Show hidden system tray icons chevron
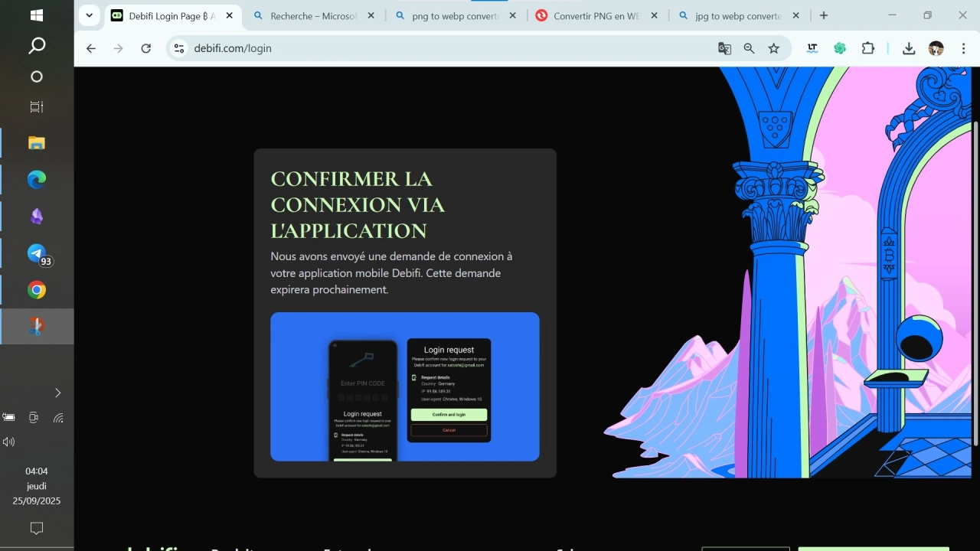Viewport: 980px width, 551px height. 57,393
